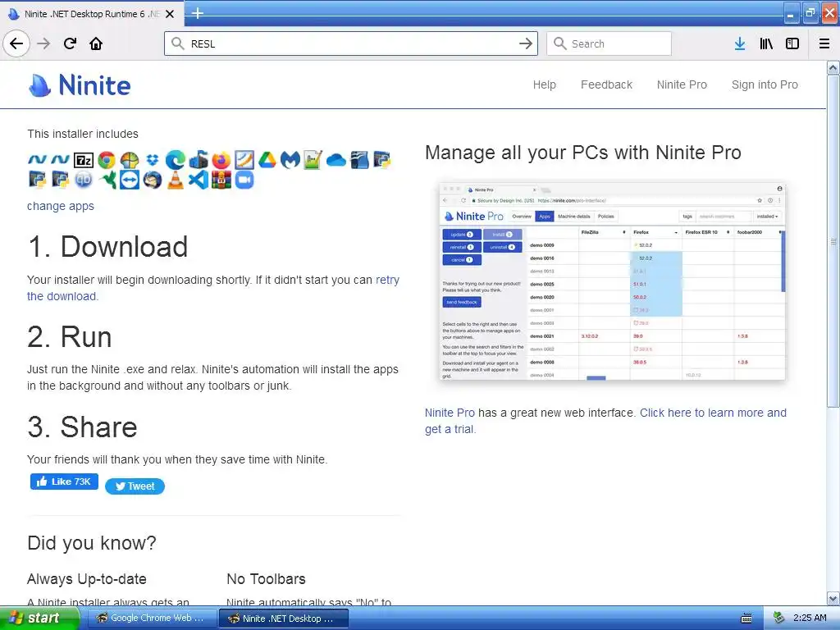Click the Thunderbird app icon
This screenshot has width=840, height=630.
click(x=153, y=180)
